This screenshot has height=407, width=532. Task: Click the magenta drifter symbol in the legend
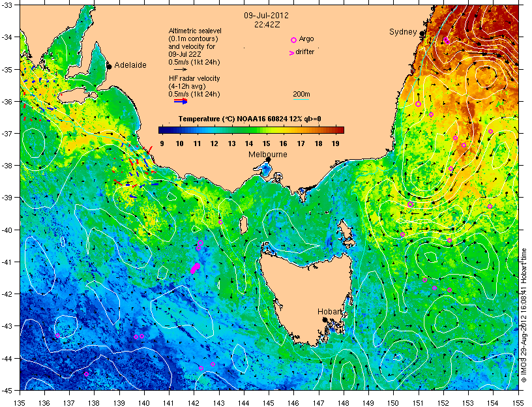291,53
